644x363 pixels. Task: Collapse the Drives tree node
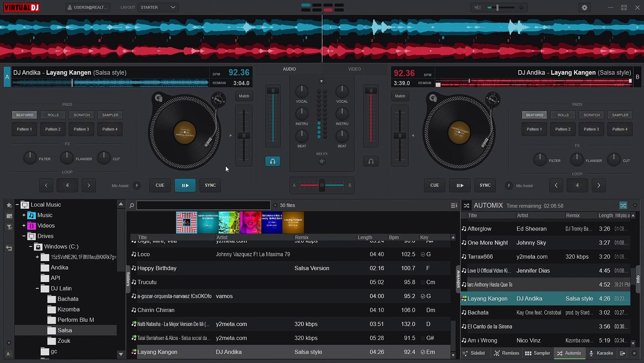(x=24, y=236)
